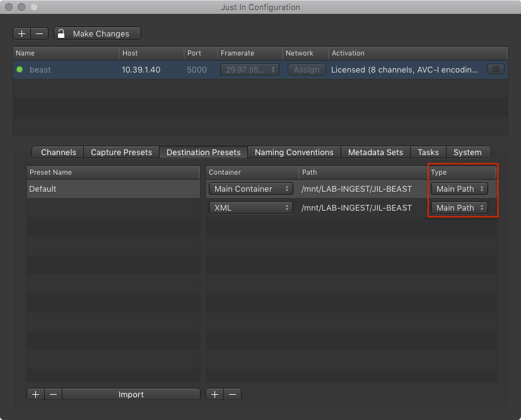Select the beast engine name

click(x=40, y=70)
